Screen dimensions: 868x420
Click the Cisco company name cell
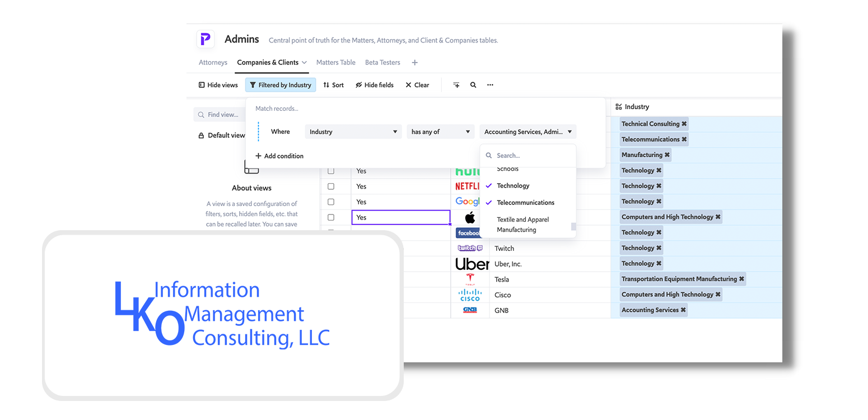coord(550,295)
